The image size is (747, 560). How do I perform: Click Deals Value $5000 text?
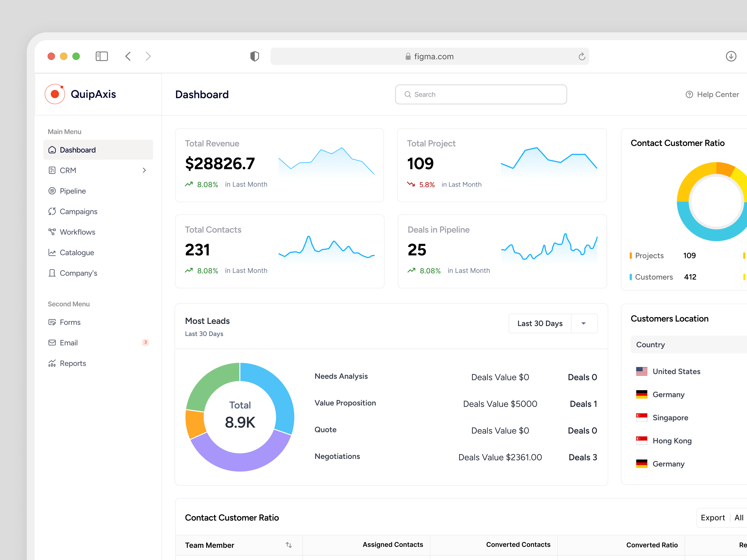click(500, 404)
